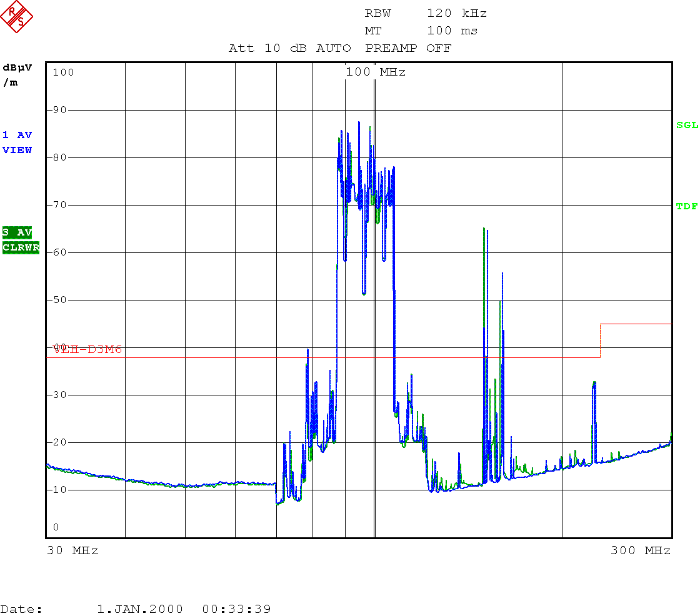The height and width of the screenshot is (616, 700).
Task: Click the 100 MHz frequency marker label
Action: pyautogui.click(x=376, y=72)
